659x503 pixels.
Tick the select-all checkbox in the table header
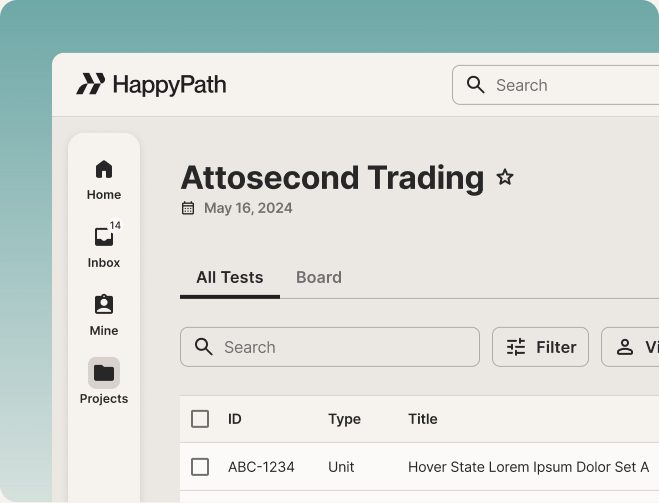point(200,419)
